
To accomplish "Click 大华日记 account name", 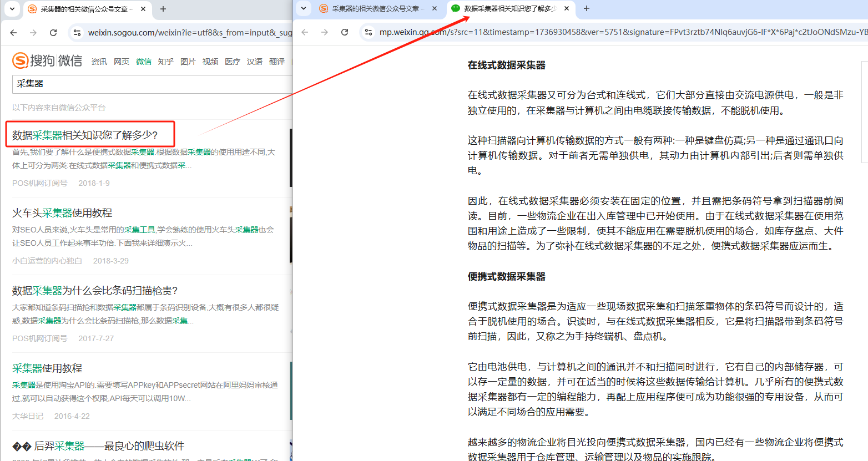I will coord(28,416).
